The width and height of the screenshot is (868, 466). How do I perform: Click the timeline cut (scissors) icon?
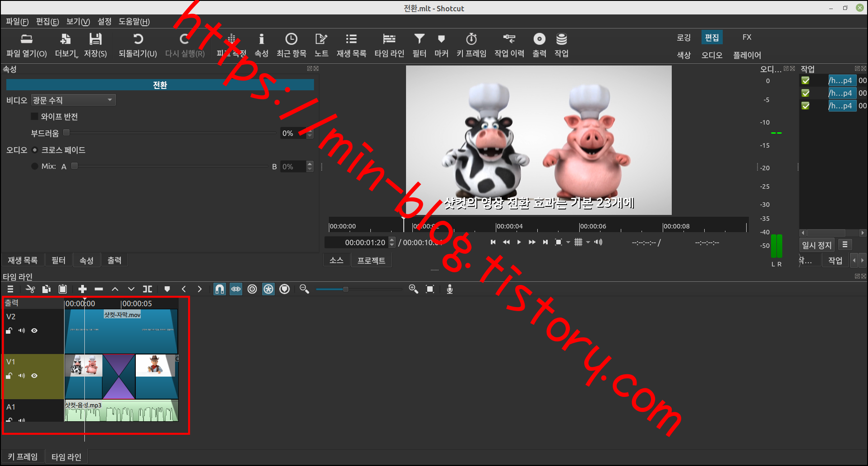30,289
